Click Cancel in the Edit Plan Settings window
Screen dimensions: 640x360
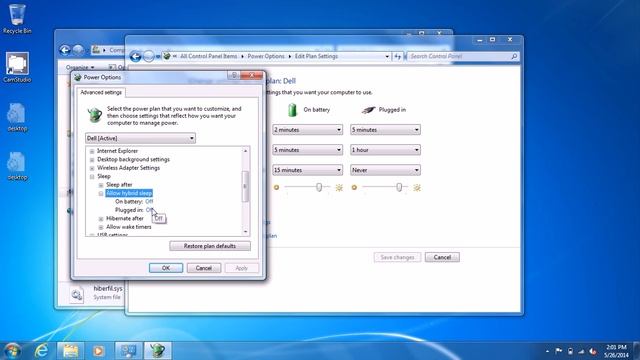(442, 257)
